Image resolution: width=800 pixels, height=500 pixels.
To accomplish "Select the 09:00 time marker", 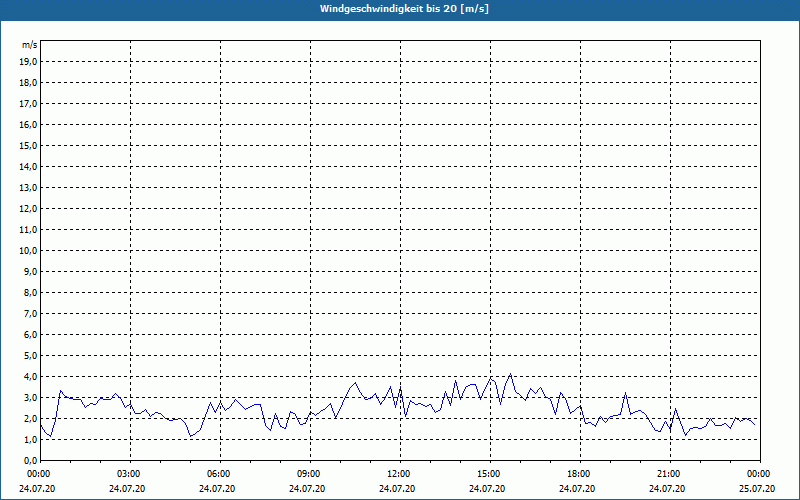I will point(308,474).
